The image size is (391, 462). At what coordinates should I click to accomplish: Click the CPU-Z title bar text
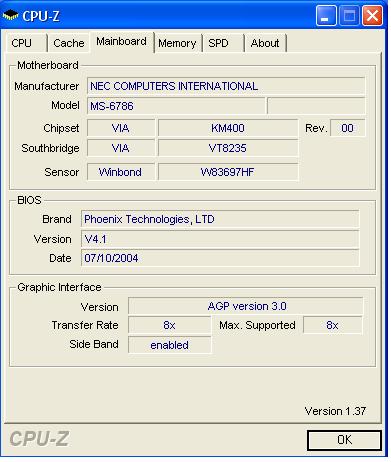pyautogui.click(x=41, y=16)
